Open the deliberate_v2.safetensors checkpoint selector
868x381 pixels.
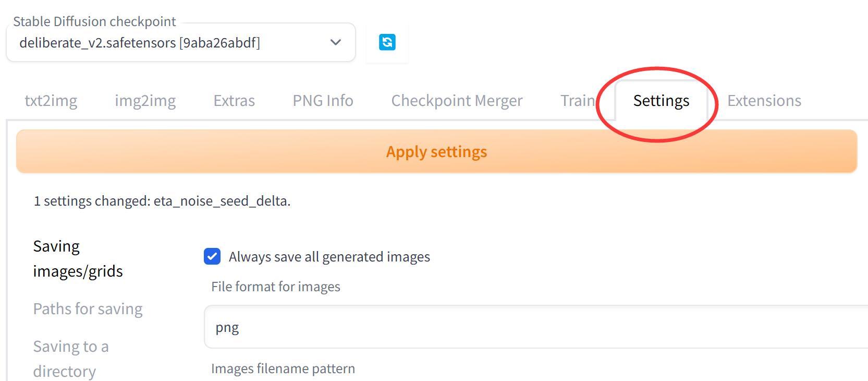click(x=180, y=42)
